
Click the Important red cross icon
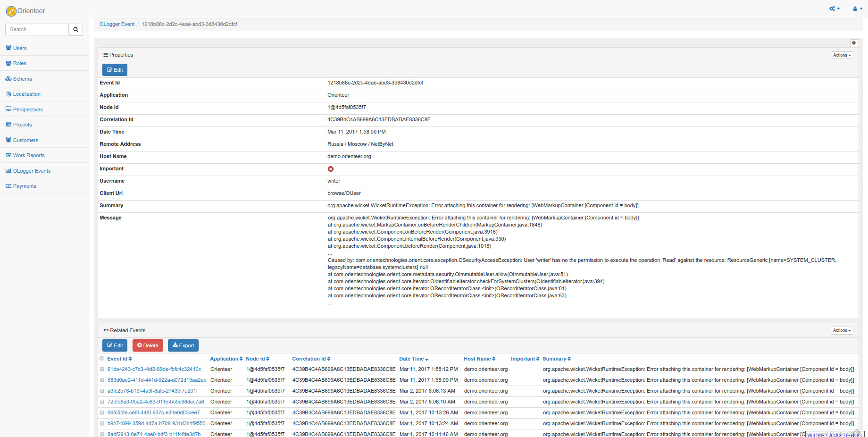coord(331,169)
